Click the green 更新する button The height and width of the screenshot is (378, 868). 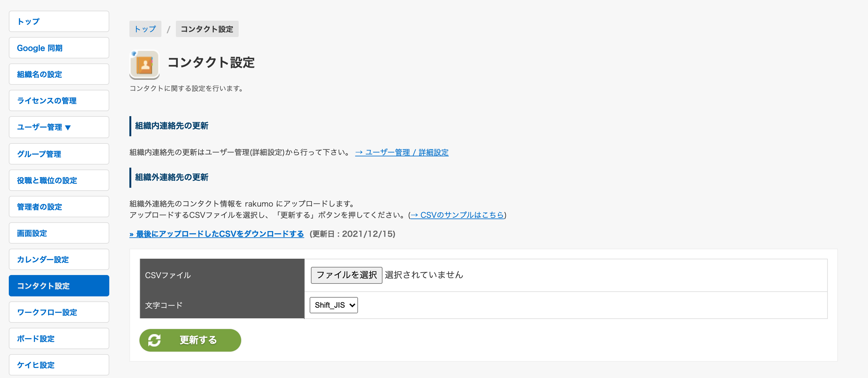coord(190,340)
